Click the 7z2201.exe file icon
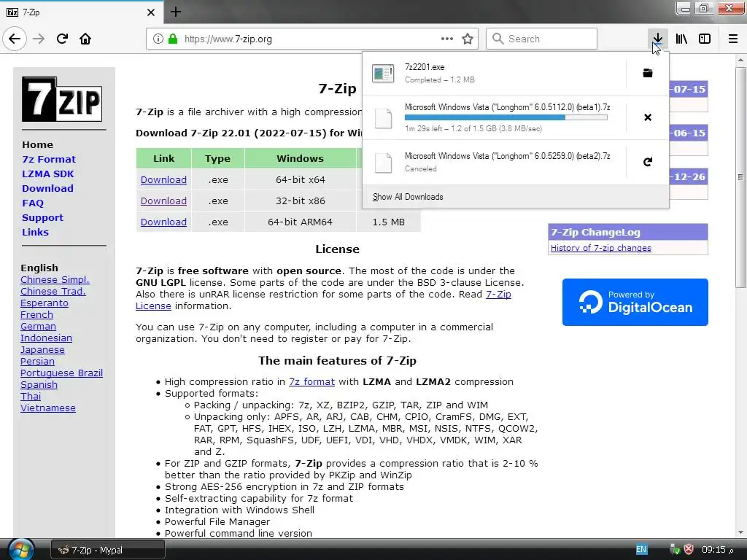 tap(383, 74)
